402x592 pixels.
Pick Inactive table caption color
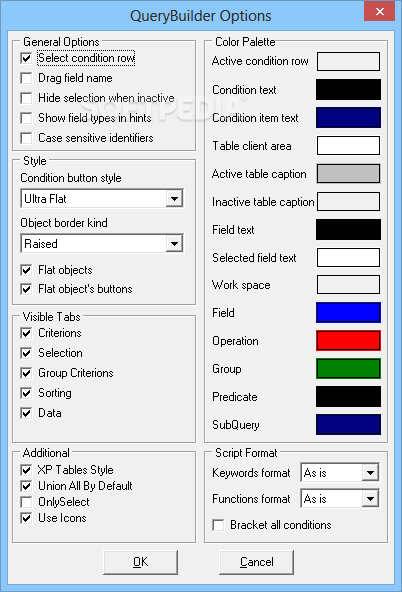(x=348, y=202)
